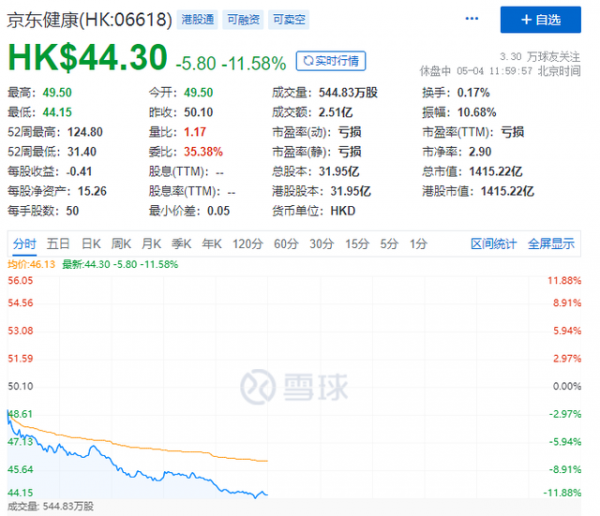600x516 pixels.
Task: Click the 振幅 value 10.68%
Action: (x=477, y=113)
